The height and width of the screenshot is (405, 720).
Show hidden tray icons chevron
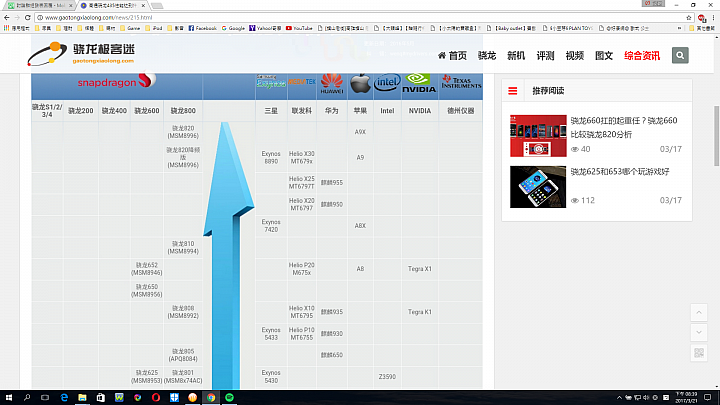point(619,398)
